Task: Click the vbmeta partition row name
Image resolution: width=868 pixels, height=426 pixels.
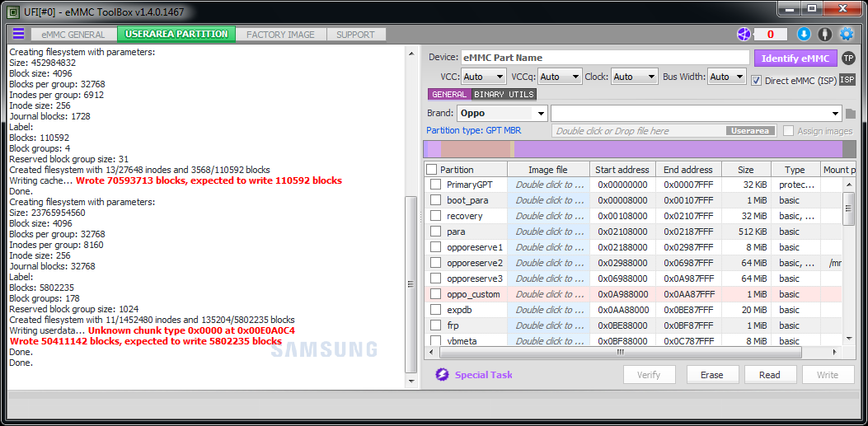Action: pyautogui.click(x=462, y=341)
